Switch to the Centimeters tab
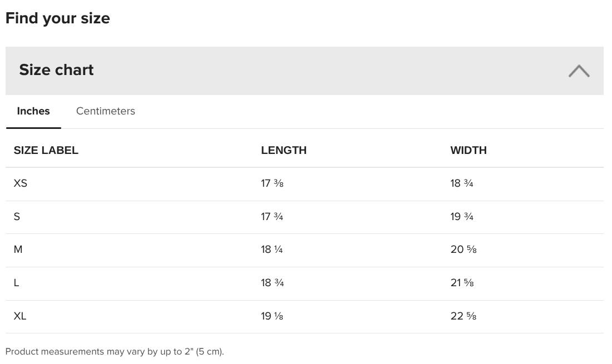Screen dimensions: 612x364 tap(105, 111)
